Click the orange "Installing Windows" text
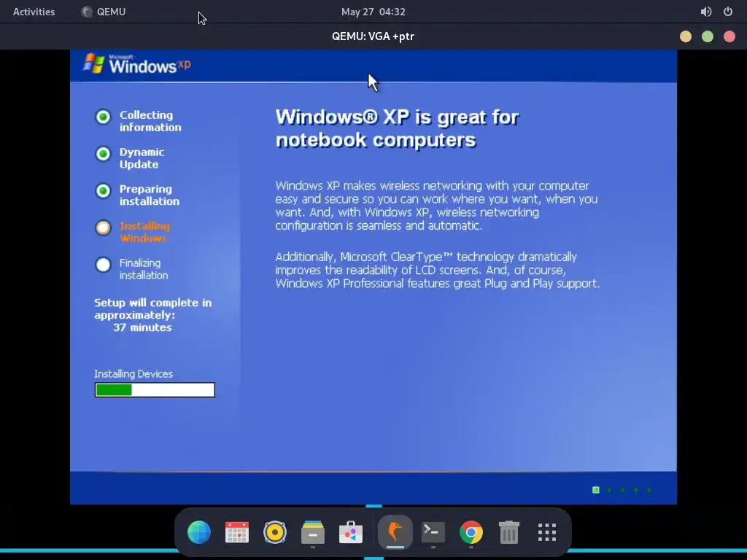This screenshot has width=747, height=560. (x=144, y=232)
